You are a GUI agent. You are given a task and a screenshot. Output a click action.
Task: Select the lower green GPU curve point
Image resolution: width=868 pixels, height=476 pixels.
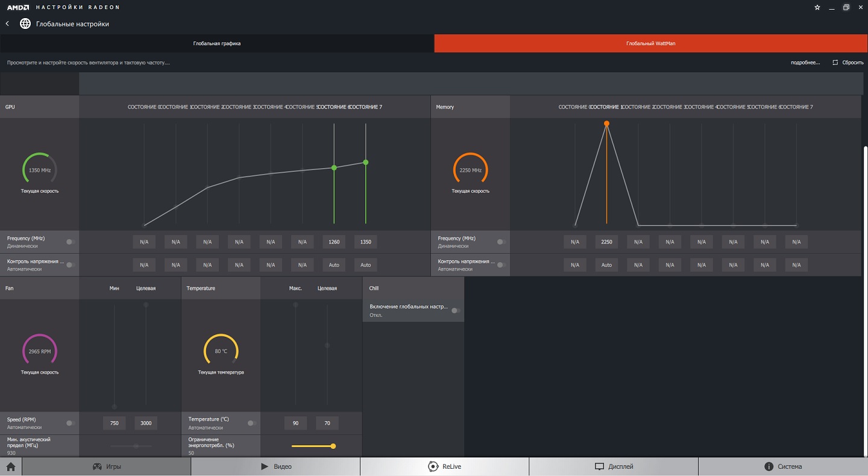[x=334, y=168]
